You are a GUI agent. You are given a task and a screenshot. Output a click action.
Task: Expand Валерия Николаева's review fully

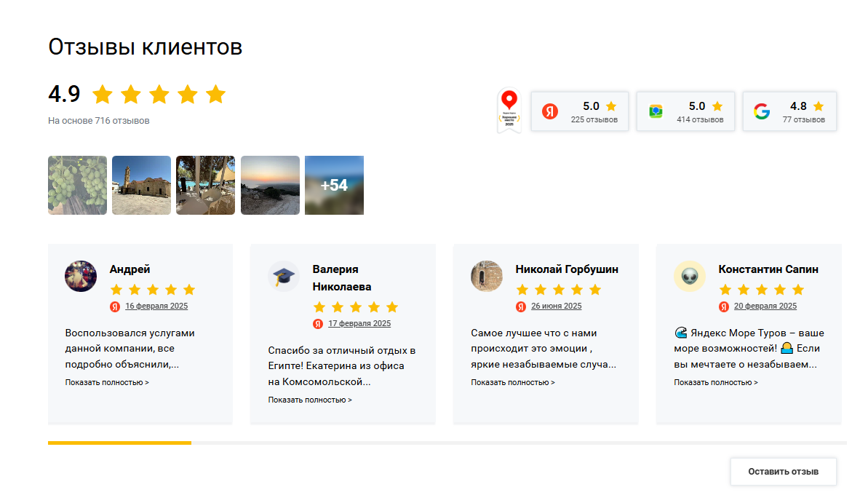310,400
